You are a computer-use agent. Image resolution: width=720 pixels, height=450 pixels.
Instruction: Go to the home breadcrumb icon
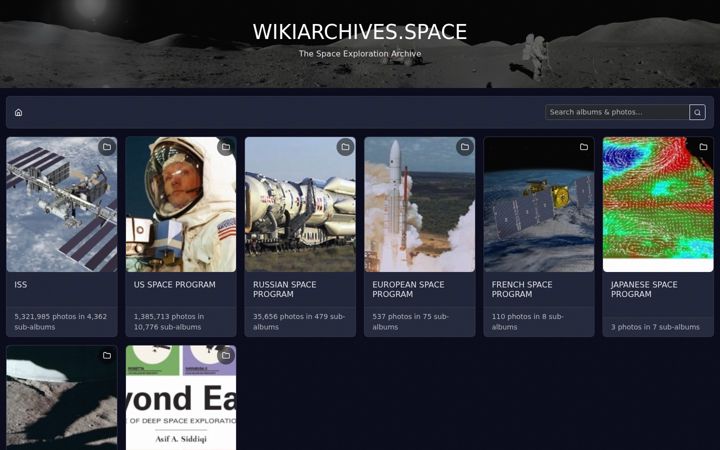18,112
